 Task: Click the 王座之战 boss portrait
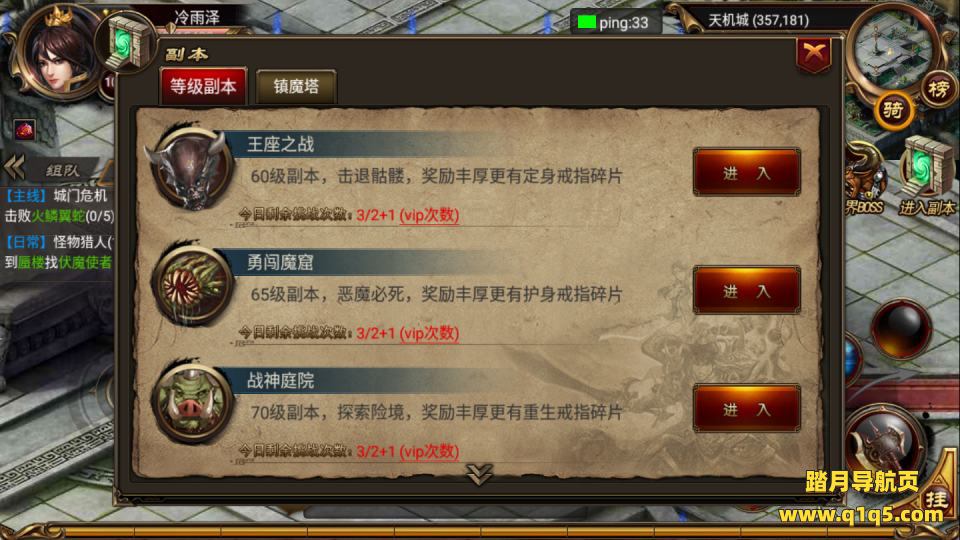click(191, 170)
